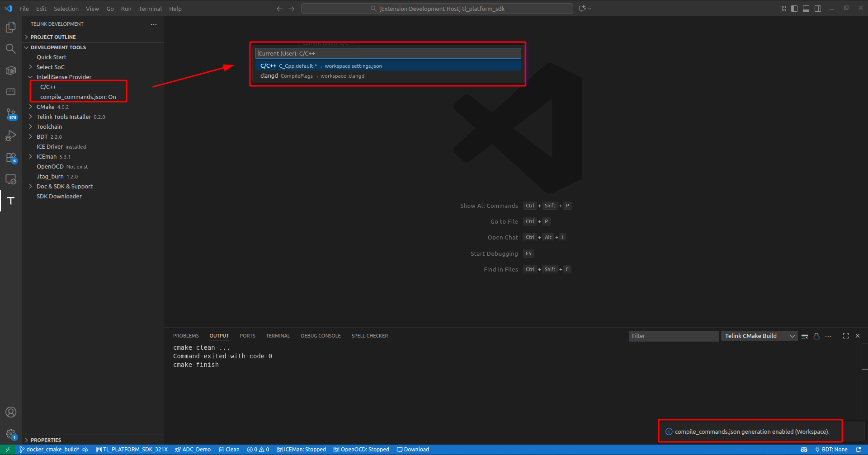Click ADC_Demo target in status bar
Viewport: 868px width, 455px height.
pos(193,450)
